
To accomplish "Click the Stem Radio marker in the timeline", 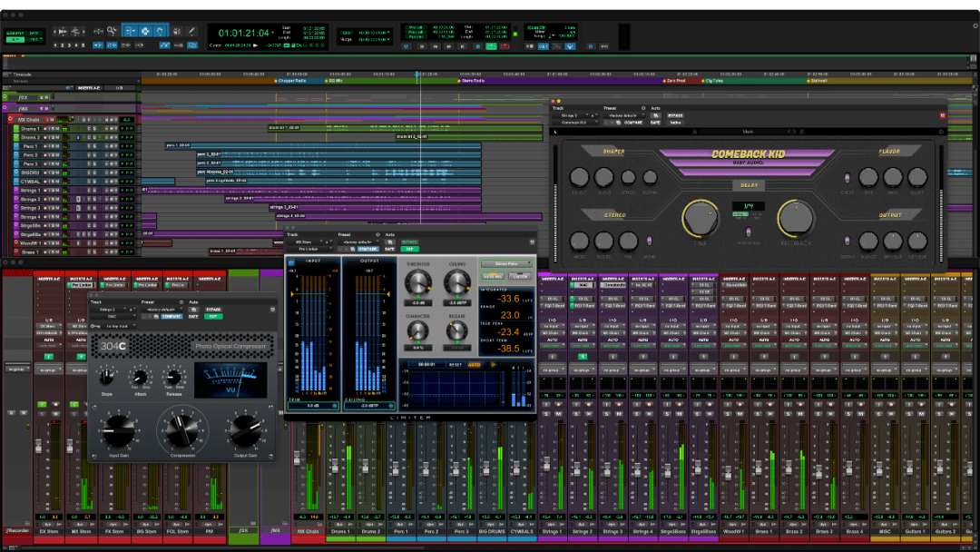I will [471, 79].
